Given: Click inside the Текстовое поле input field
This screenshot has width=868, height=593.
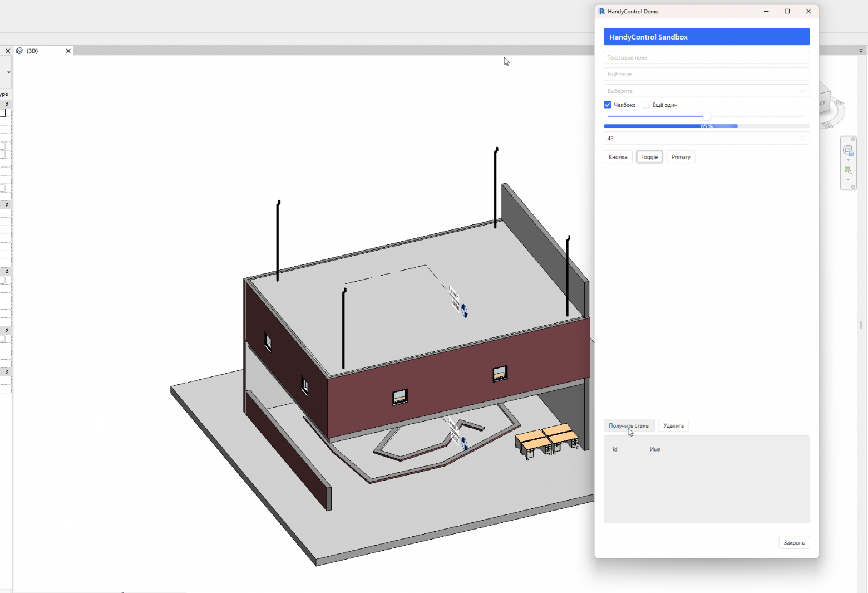Looking at the screenshot, I should pos(706,57).
